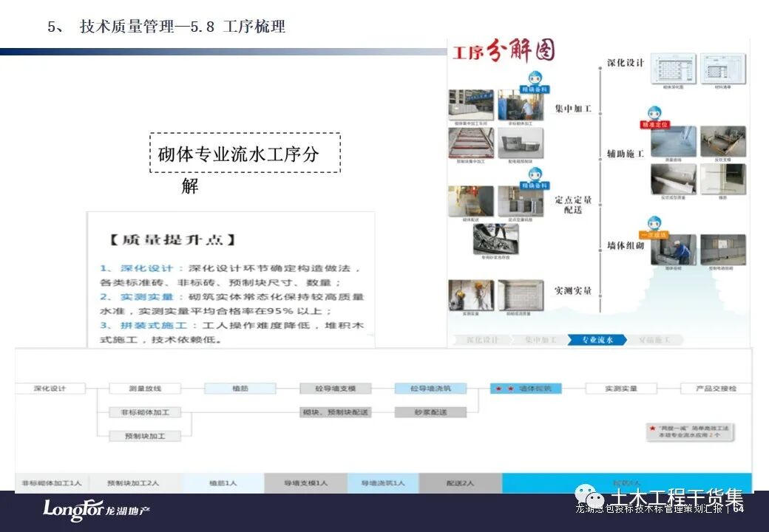Select the 穿插施工 tab
The width and height of the screenshot is (769, 532).
[x=655, y=338]
